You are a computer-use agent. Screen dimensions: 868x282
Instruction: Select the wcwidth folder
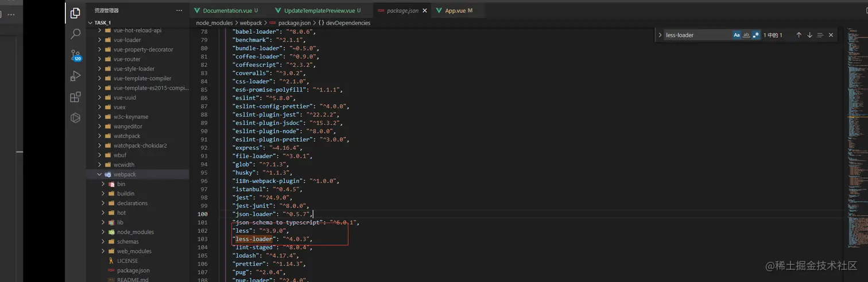[x=138, y=165]
